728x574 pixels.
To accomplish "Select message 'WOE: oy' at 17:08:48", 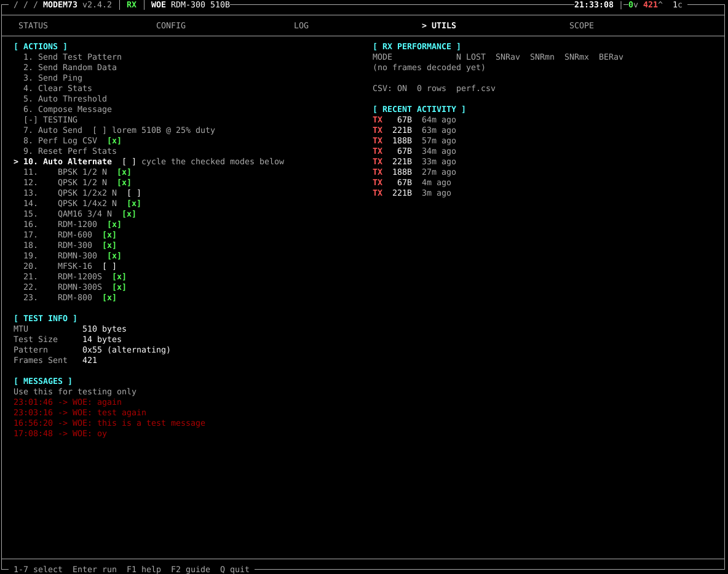I will pos(60,434).
